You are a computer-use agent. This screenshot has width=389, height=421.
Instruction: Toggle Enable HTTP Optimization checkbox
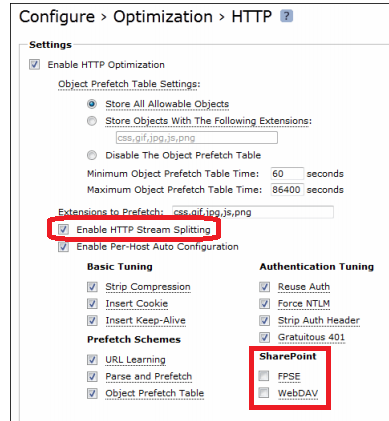(34, 64)
